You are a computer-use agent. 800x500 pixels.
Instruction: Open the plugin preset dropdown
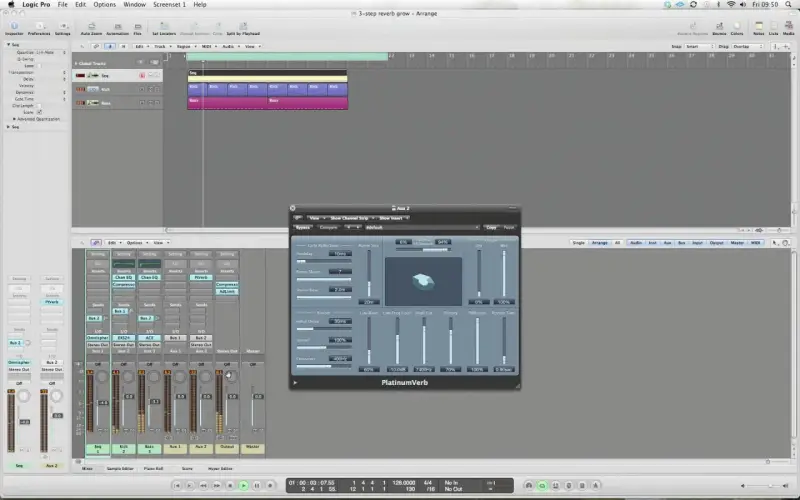pyautogui.click(x=422, y=228)
